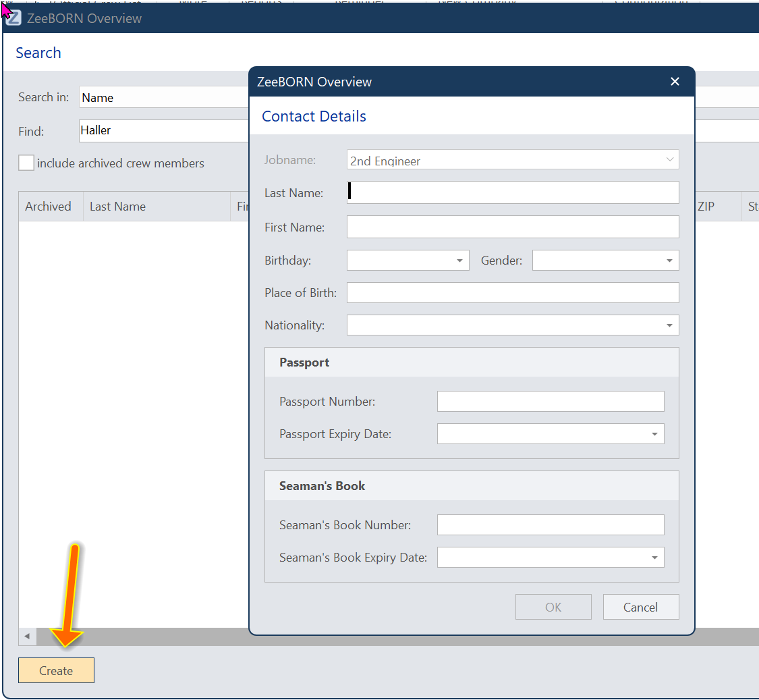
Task: Click the Last Name input field
Action: click(x=513, y=192)
